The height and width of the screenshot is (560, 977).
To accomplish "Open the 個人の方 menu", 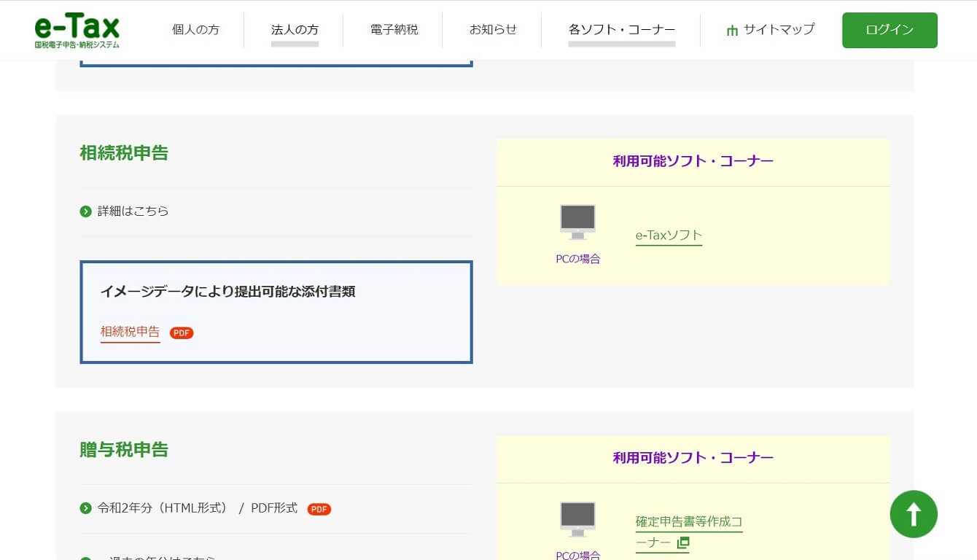I will 195,30.
